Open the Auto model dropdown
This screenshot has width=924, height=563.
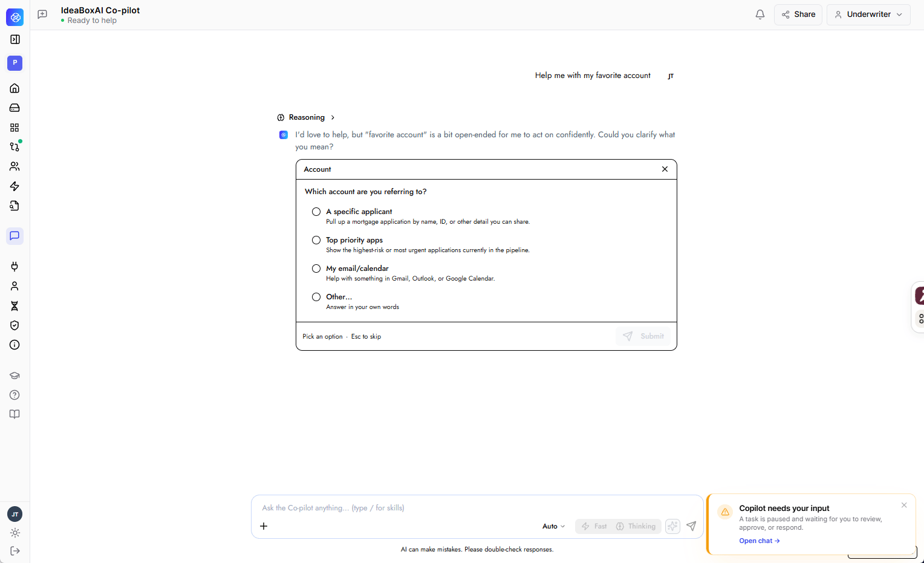pyautogui.click(x=553, y=526)
